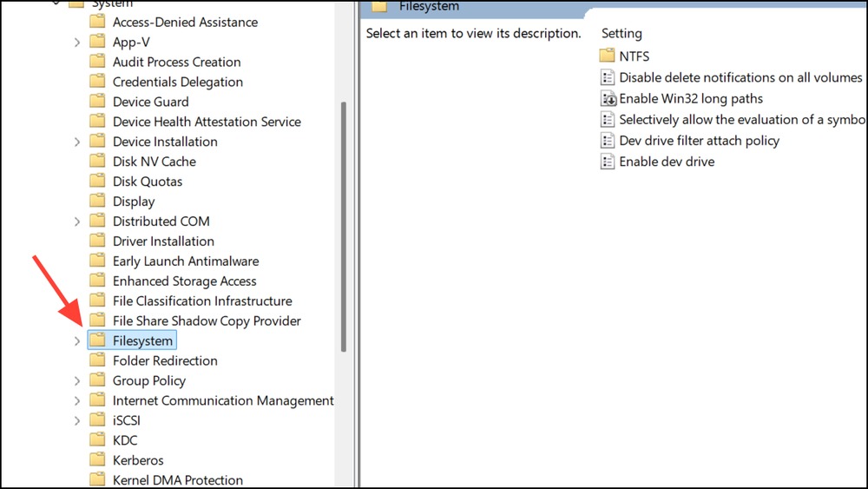
Task: Expand the Internet Communication Management node
Action: click(77, 401)
